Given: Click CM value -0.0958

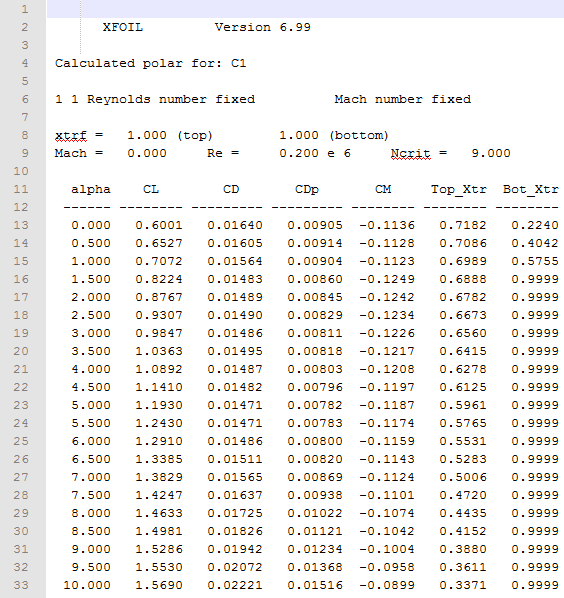Looking at the screenshot, I should tap(387, 567).
